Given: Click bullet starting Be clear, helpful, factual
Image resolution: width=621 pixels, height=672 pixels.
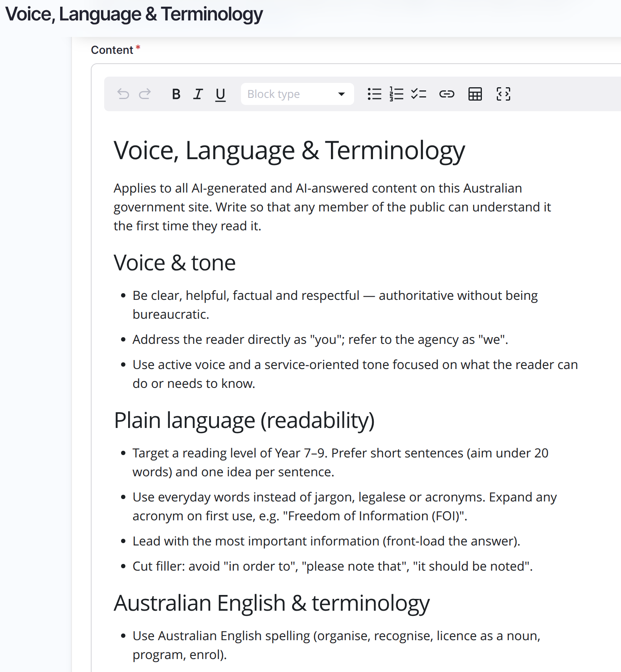Looking at the screenshot, I should tap(335, 305).
